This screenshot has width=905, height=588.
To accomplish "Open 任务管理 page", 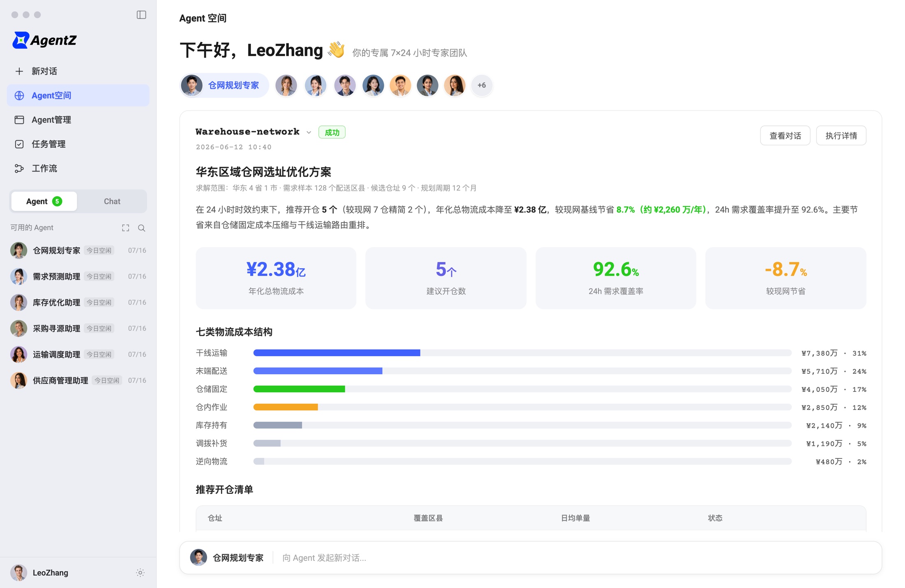I will (x=78, y=144).
